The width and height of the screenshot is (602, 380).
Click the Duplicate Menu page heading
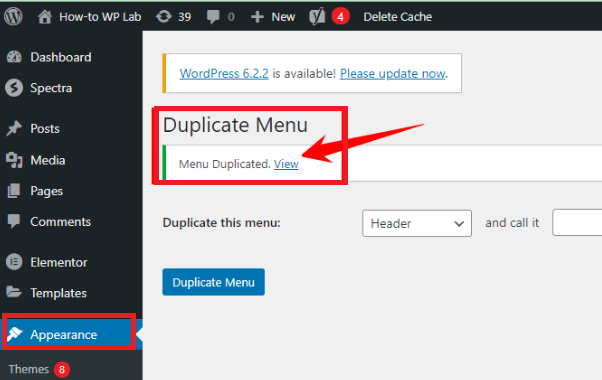pos(235,125)
